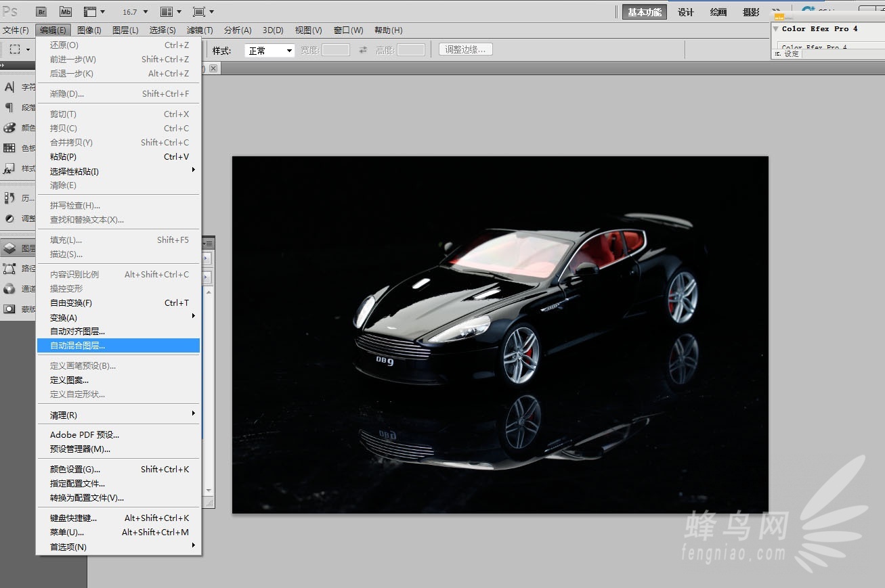Screen dimensions: 885x588
Task: Open the 窗口(W) menu
Action: pos(349,30)
